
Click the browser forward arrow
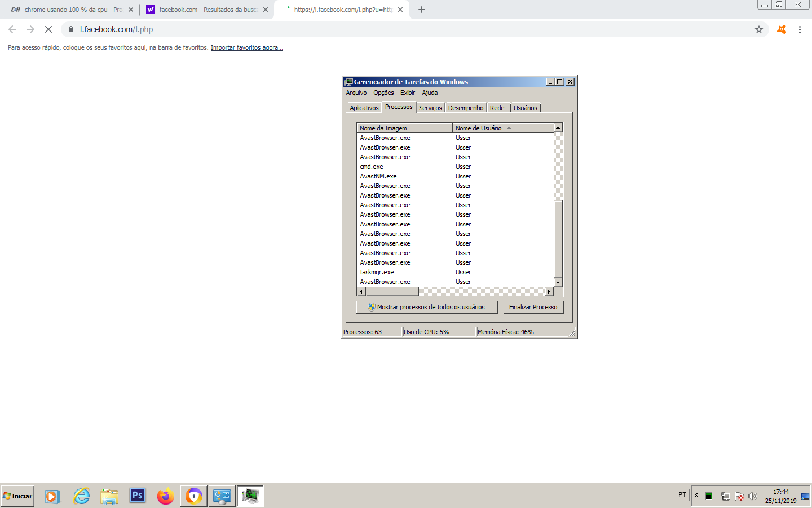pos(30,29)
